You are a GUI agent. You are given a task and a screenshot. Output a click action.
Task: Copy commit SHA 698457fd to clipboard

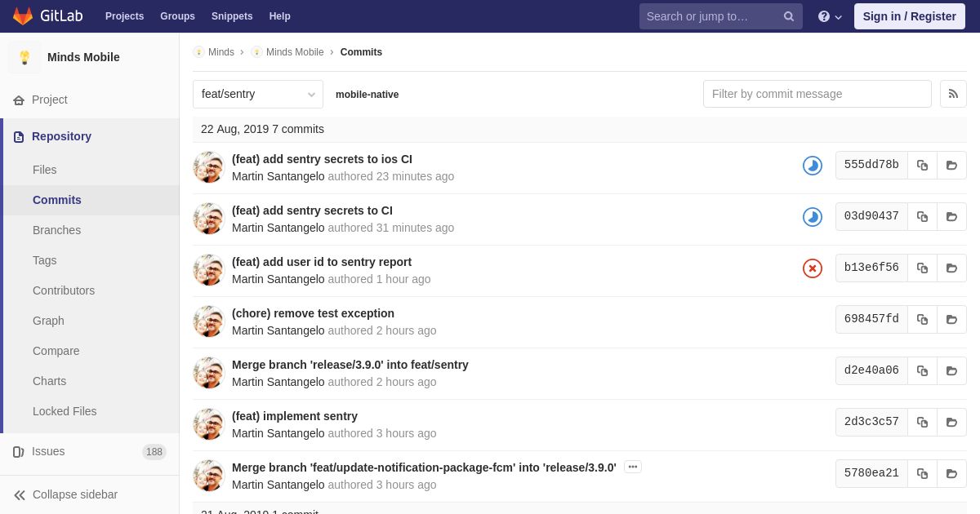click(x=922, y=319)
